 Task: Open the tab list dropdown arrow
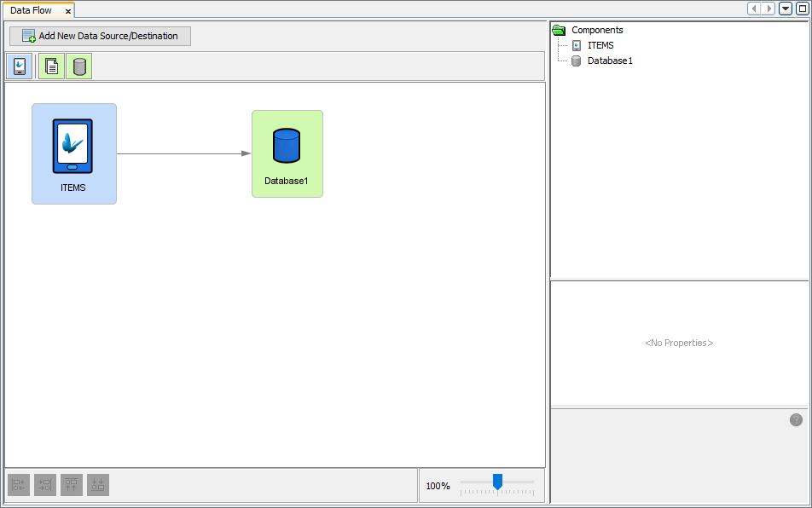(x=786, y=9)
